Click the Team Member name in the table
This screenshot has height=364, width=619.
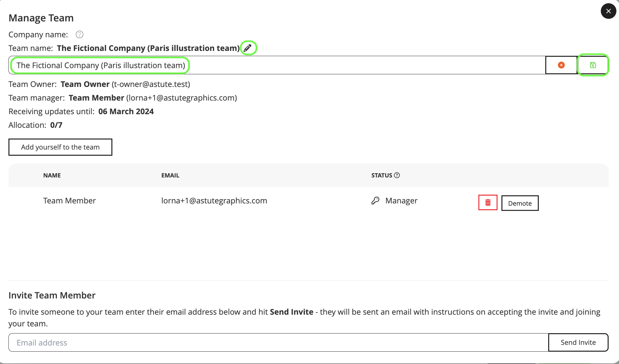69,201
